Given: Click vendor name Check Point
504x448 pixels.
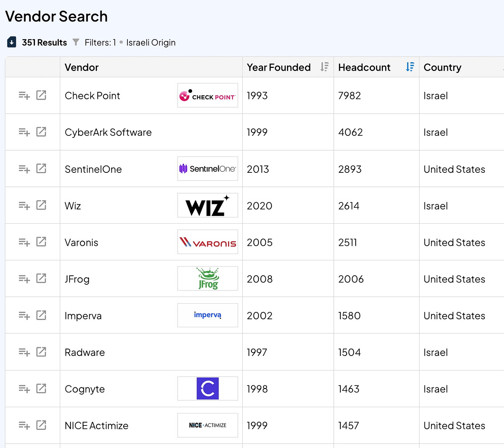Looking at the screenshot, I should [x=92, y=96].
